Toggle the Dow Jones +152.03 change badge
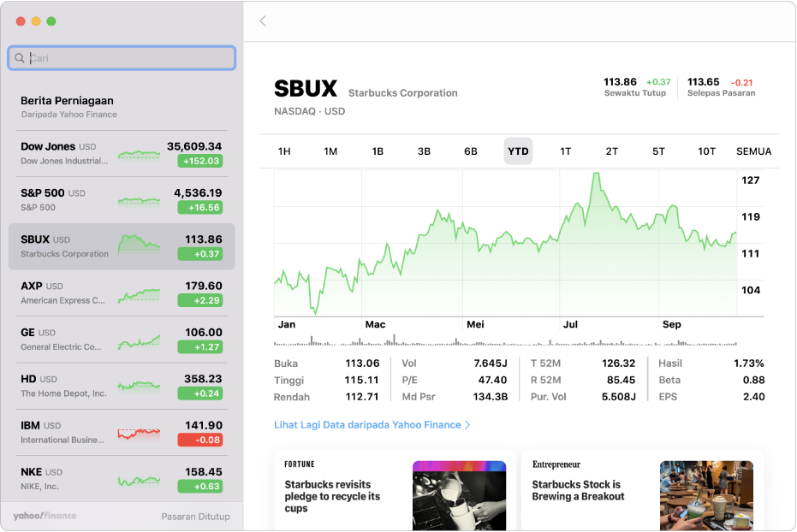The image size is (797, 532). click(x=199, y=161)
